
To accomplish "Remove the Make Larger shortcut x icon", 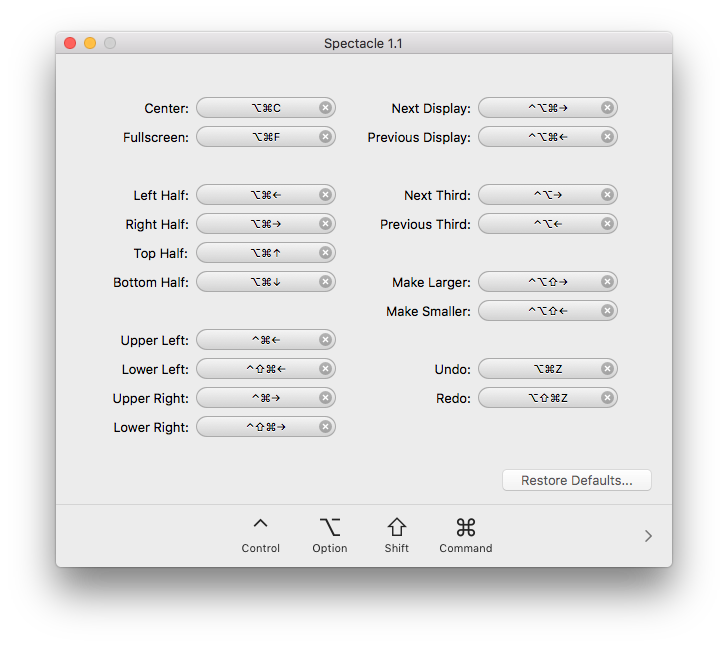I will coord(607,282).
